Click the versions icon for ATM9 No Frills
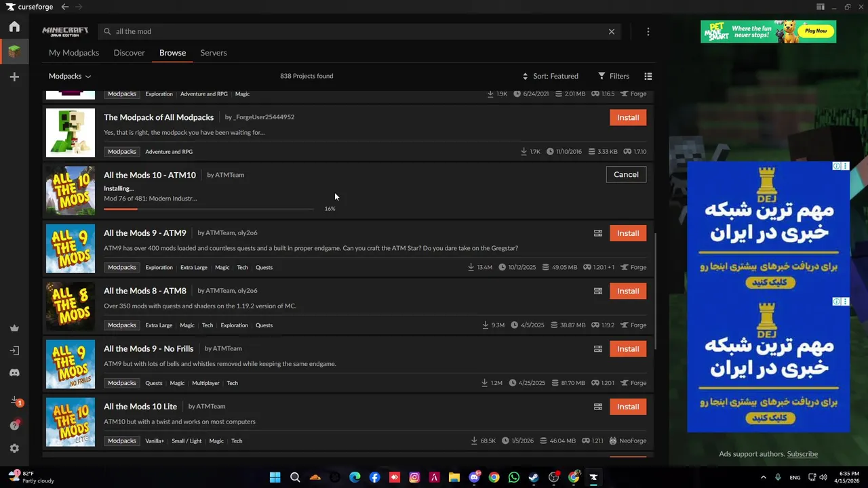868x488 pixels. click(598, 349)
